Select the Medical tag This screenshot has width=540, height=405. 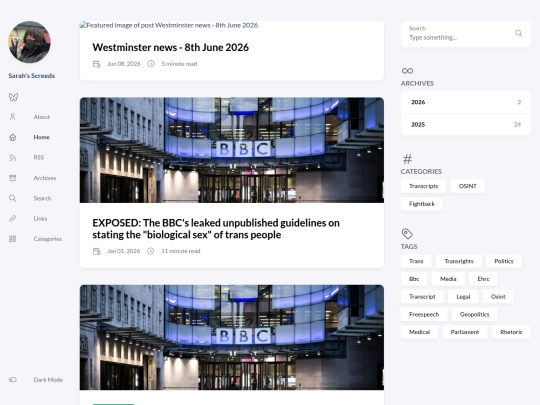click(419, 332)
